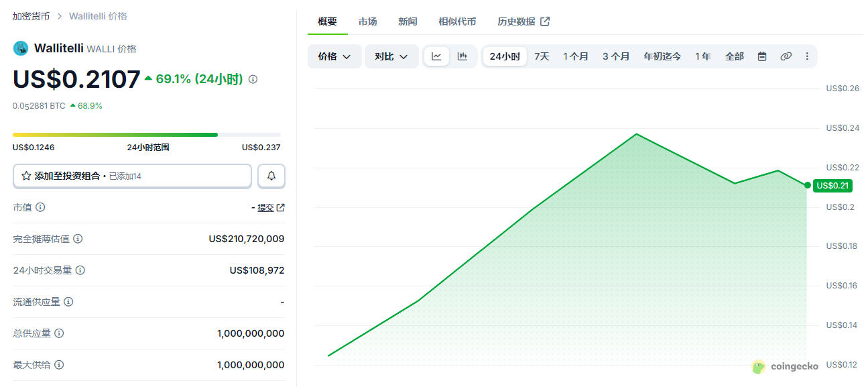The height and width of the screenshot is (387, 868).
Task: Click the 1,000,000,000 总供应量 value
Action: pos(251,333)
